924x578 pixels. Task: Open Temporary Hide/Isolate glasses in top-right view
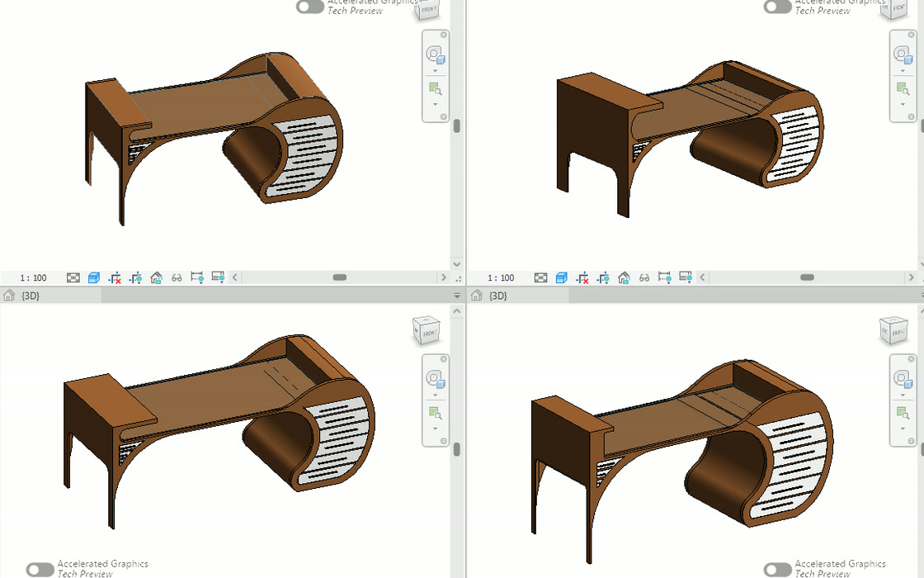click(x=644, y=277)
